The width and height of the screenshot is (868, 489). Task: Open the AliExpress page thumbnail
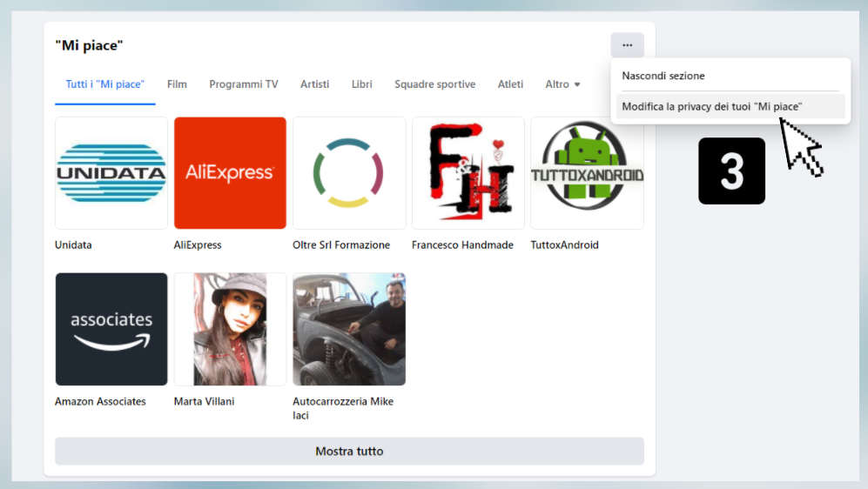[x=231, y=172]
